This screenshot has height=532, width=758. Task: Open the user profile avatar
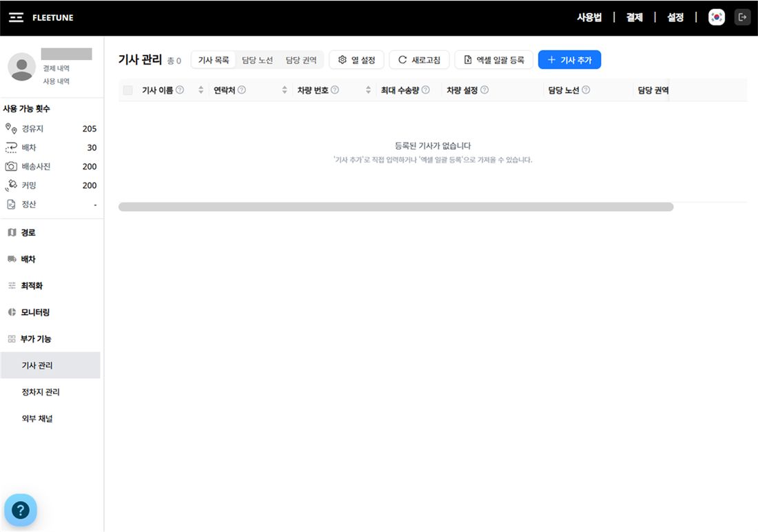(x=22, y=67)
